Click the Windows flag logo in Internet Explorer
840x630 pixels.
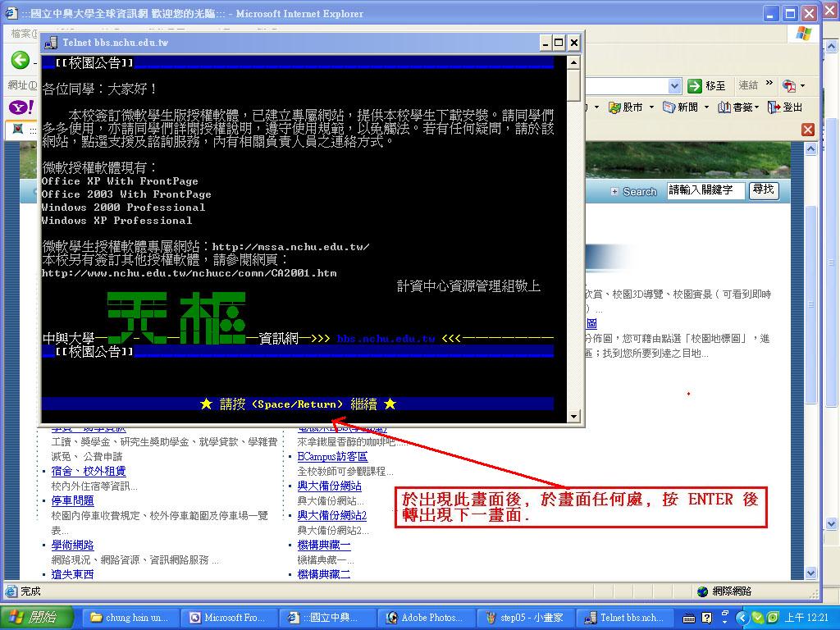click(x=803, y=34)
